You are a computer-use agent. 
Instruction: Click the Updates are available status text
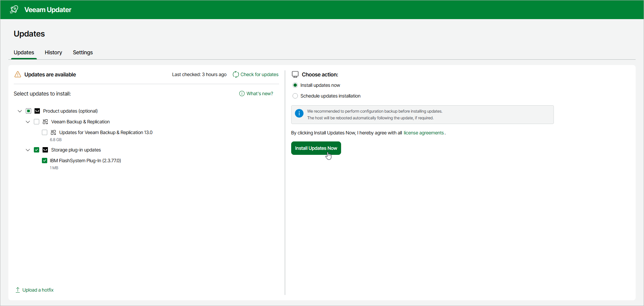pos(50,74)
